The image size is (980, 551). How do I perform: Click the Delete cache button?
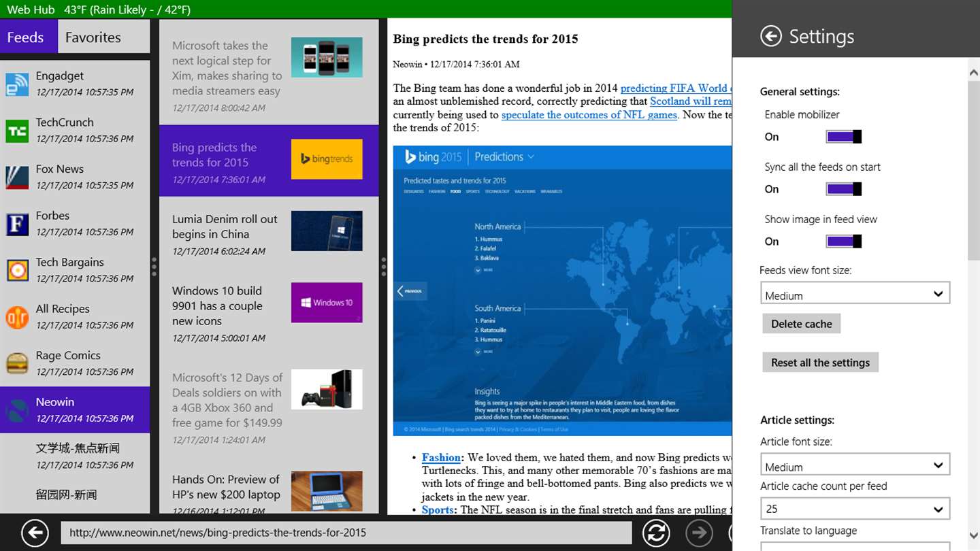[802, 324]
